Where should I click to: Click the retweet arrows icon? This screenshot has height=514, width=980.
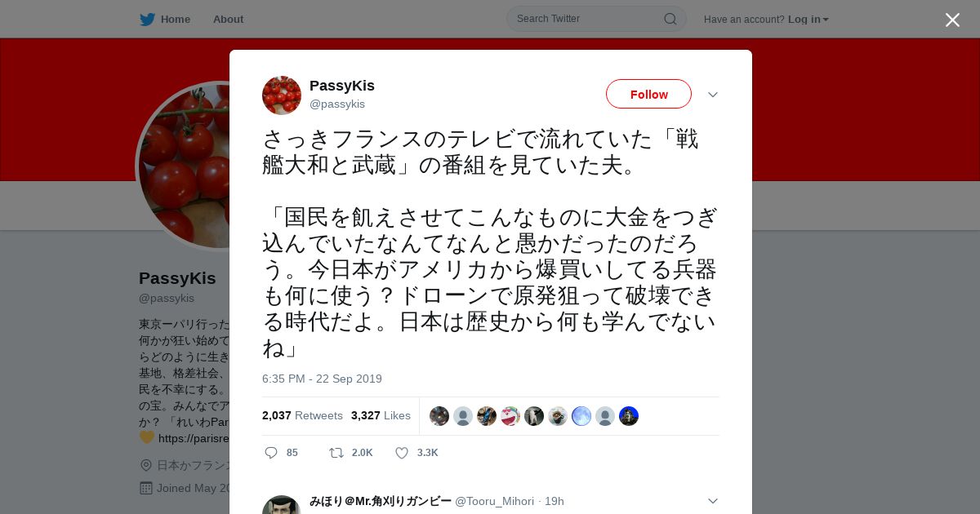pyautogui.click(x=336, y=453)
